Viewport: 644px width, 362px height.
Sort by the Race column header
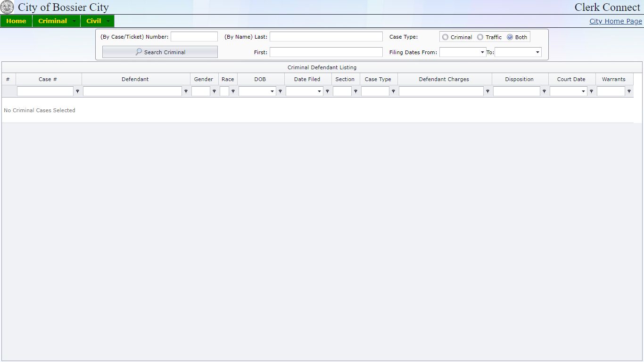[x=228, y=79]
